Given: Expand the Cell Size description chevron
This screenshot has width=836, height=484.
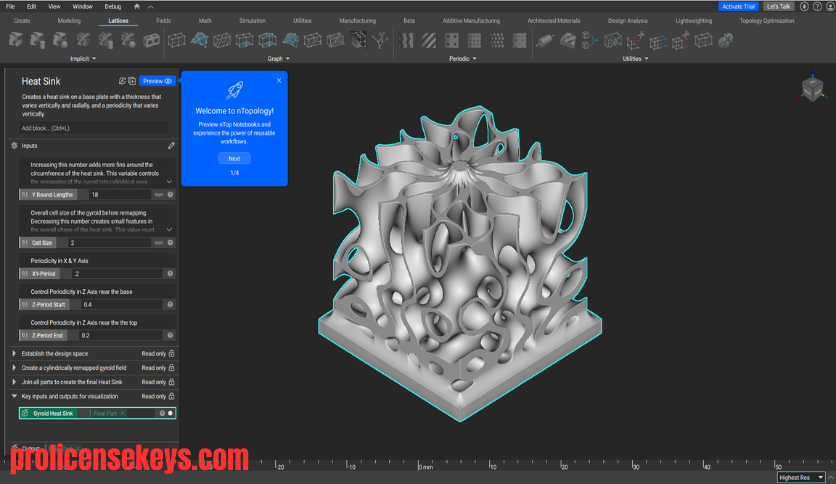Looking at the screenshot, I should click(169, 230).
